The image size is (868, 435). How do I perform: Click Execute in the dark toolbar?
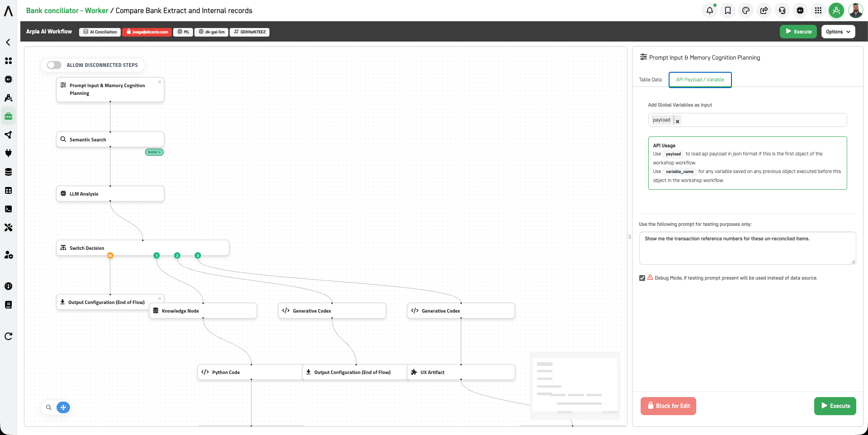coord(798,32)
